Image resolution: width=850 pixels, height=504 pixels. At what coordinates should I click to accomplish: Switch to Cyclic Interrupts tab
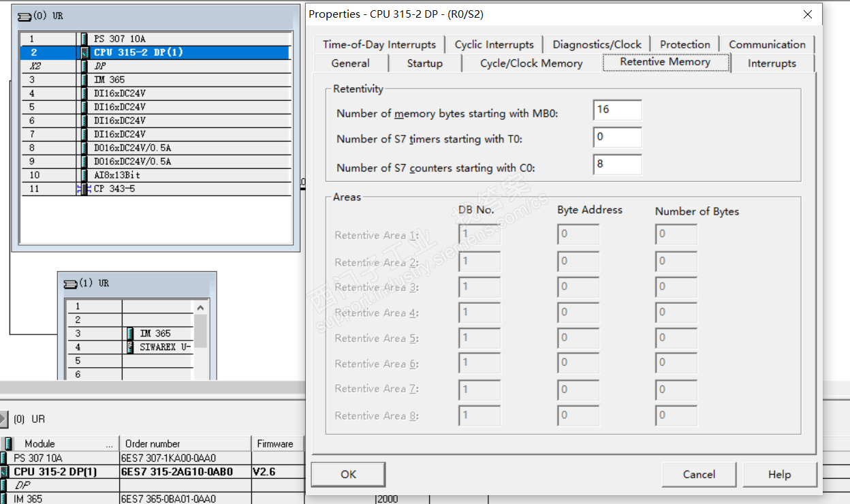coord(494,44)
